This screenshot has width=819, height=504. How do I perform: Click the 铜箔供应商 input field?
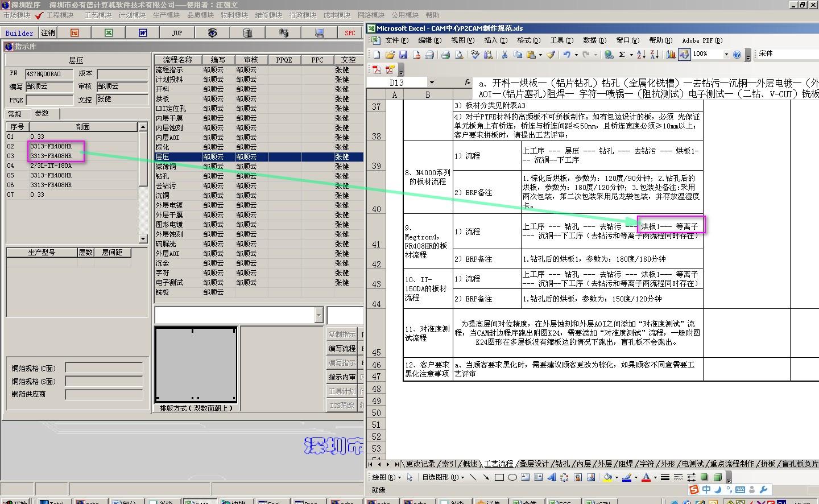click(x=104, y=394)
